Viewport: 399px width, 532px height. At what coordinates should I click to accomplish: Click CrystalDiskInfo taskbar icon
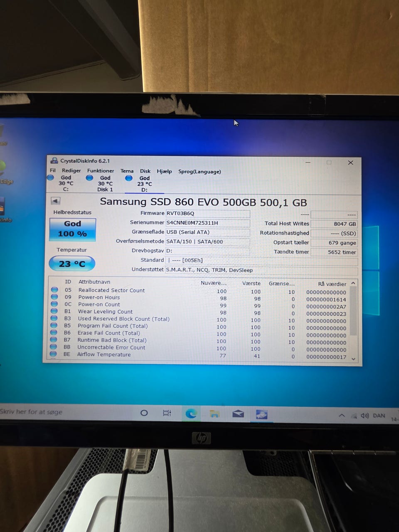click(x=261, y=414)
